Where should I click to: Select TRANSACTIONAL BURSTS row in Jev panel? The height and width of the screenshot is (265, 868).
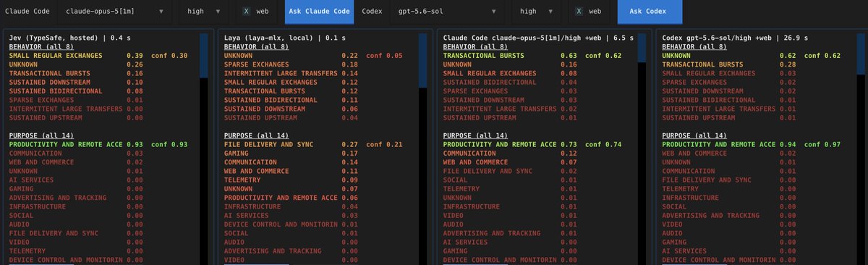coord(76,73)
